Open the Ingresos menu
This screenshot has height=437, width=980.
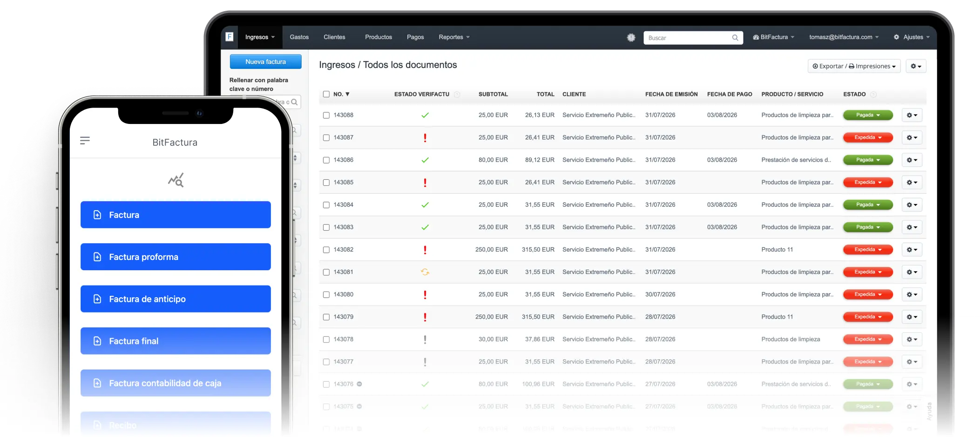(260, 37)
